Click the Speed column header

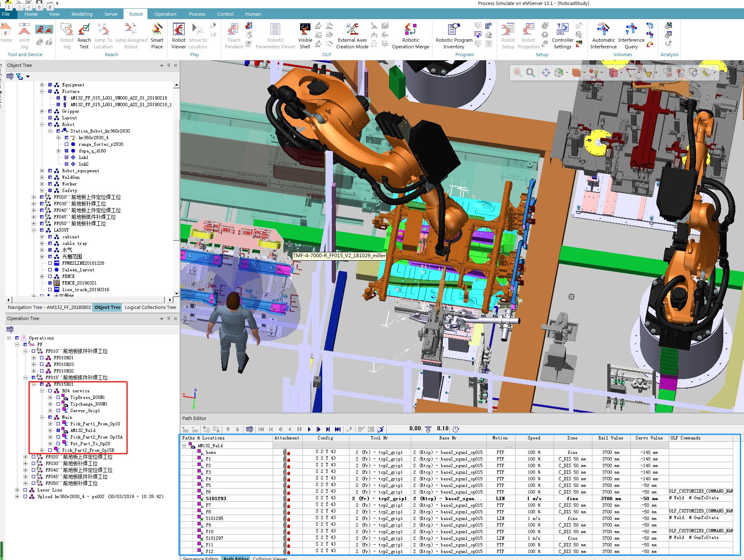click(534, 438)
